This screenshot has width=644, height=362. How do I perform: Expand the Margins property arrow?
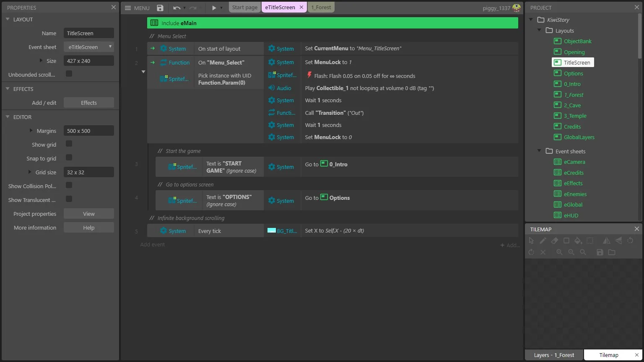pyautogui.click(x=31, y=130)
